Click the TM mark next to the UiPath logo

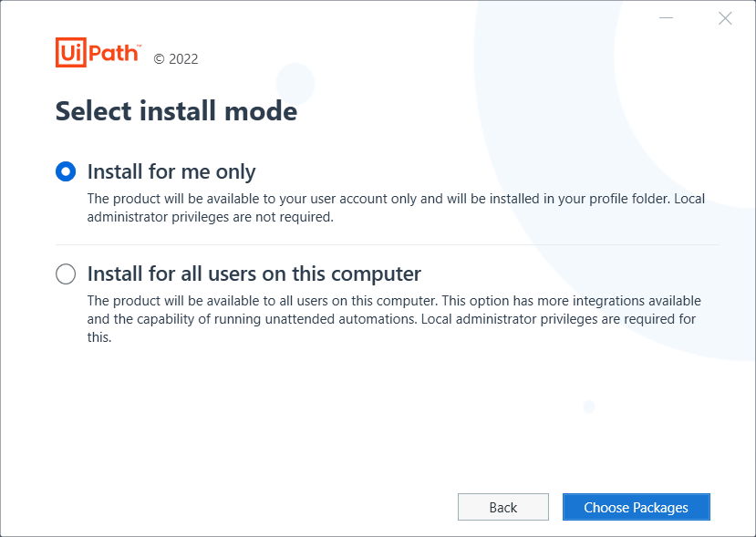click(x=139, y=44)
